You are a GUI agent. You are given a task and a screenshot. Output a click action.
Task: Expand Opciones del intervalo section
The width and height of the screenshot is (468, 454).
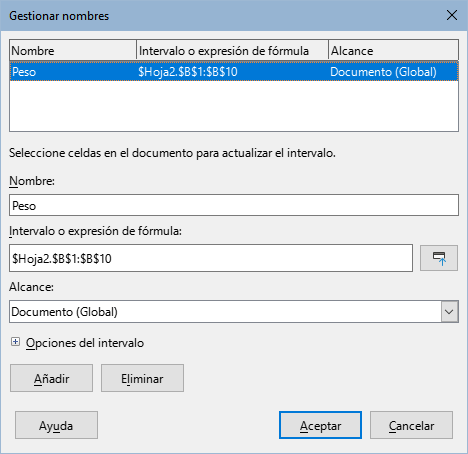click(x=15, y=342)
